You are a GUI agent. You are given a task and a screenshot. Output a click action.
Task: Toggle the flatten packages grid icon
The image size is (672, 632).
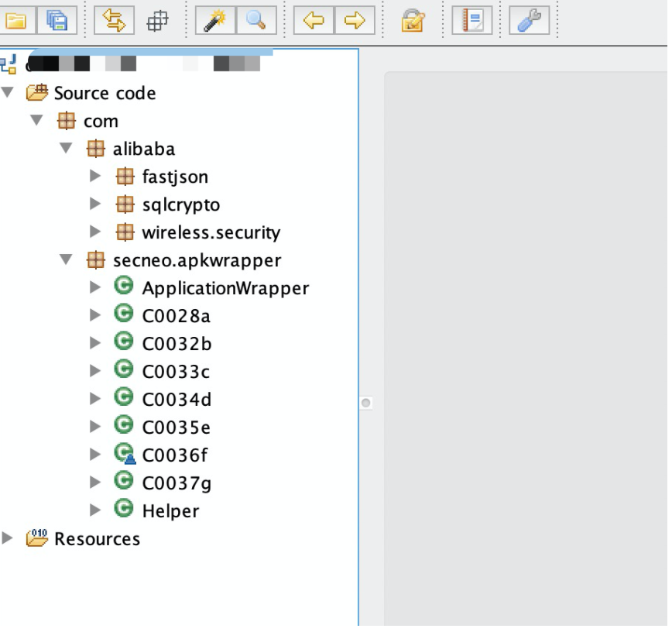coord(158,21)
